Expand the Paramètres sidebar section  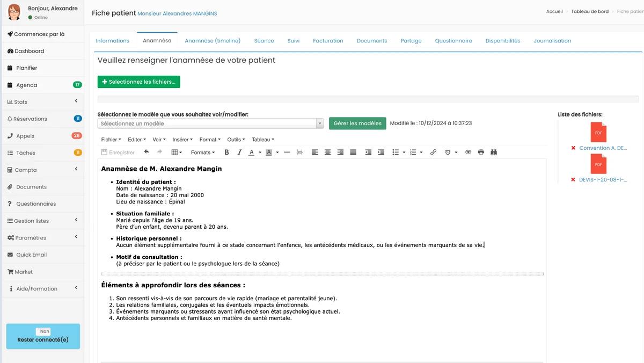(42, 238)
